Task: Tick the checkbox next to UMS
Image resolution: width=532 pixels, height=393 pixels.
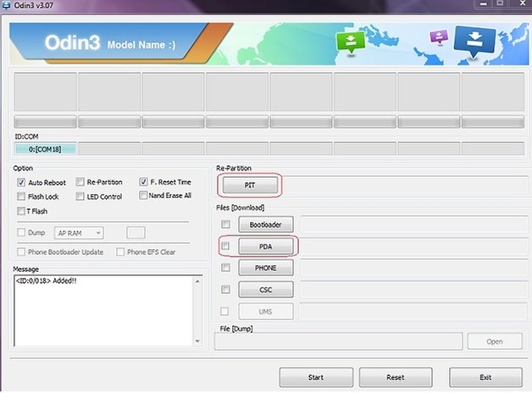Action: coord(224,311)
